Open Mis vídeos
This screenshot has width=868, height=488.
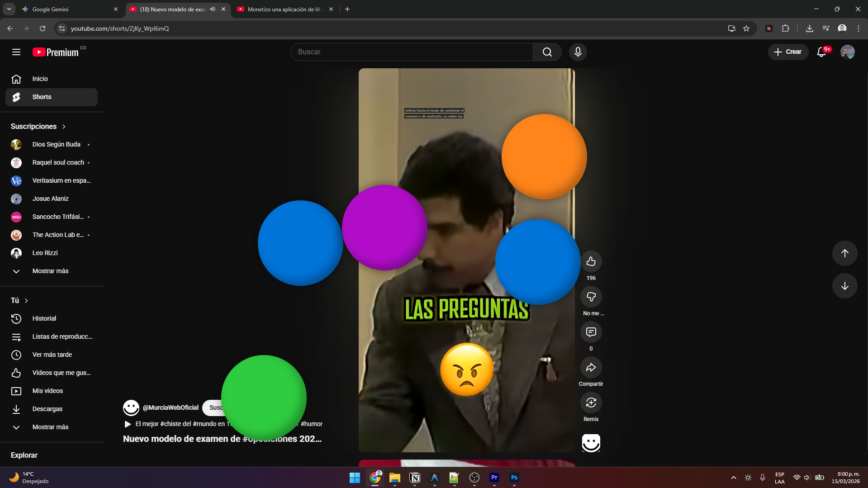[x=52, y=391]
